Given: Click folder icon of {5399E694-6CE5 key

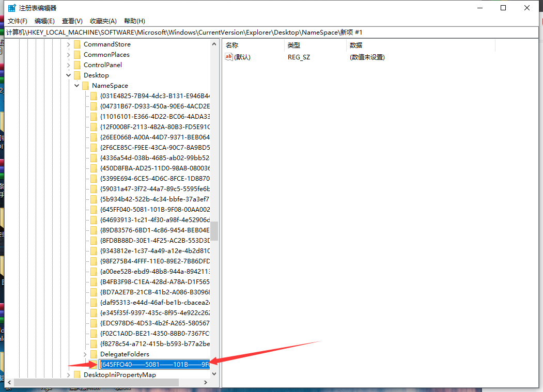Looking at the screenshot, I should pyautogui.click(x=94, y=179).
